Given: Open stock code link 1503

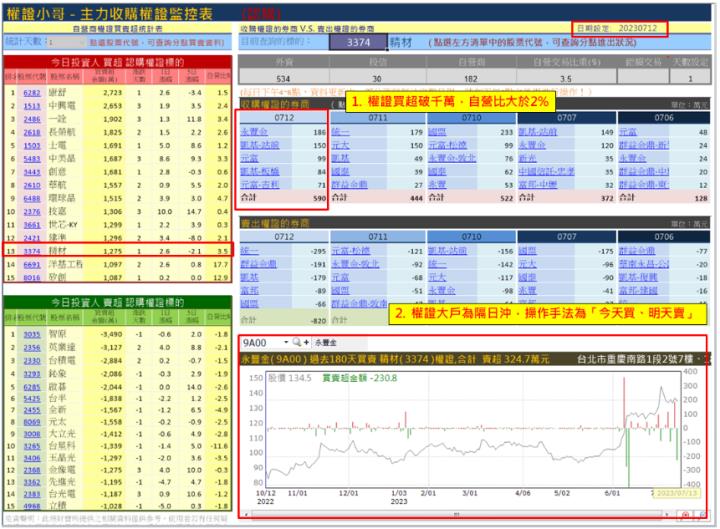Looking at the screenshot, I should [32, 146].
